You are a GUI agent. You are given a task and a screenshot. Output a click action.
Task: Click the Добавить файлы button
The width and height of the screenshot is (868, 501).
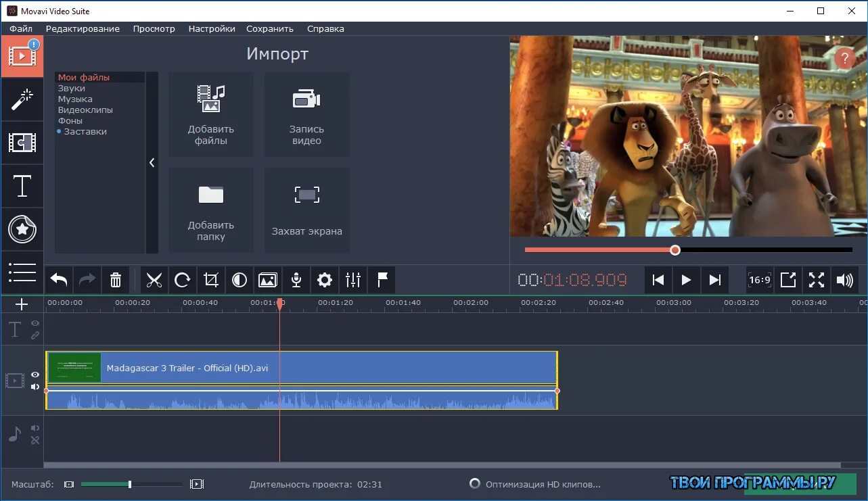211,115
